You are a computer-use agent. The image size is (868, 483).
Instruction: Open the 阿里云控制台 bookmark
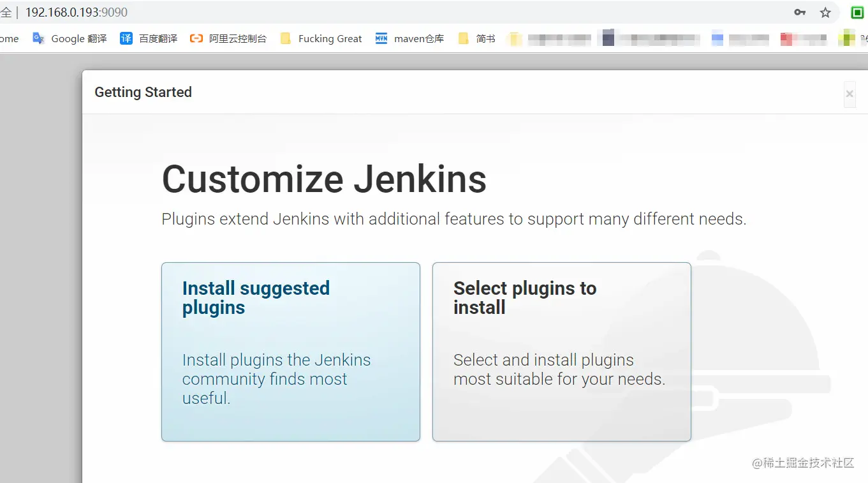228,38
